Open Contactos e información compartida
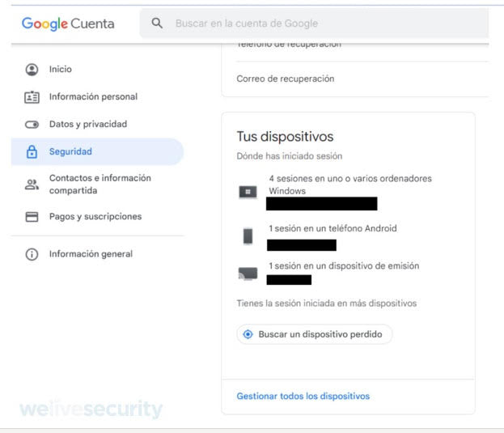 pos(100,185)
